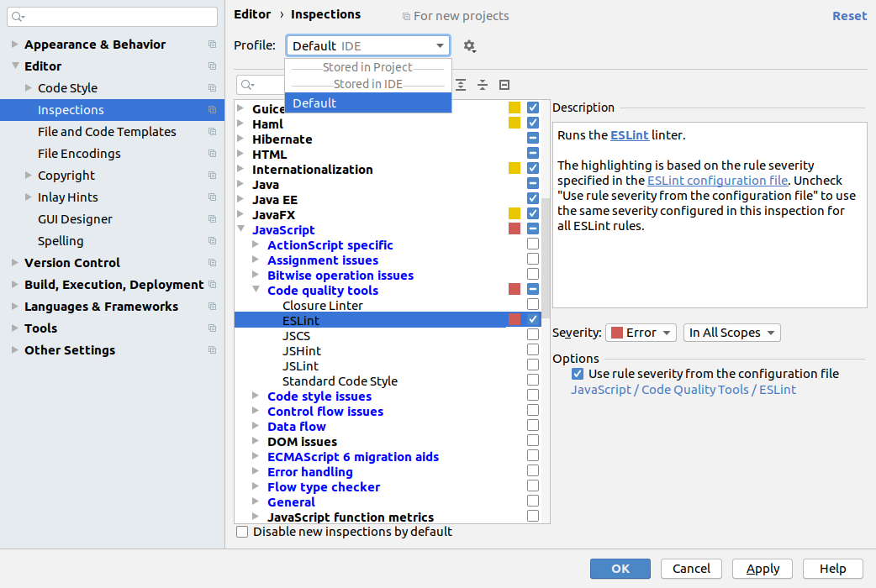876x588 pixels.
Task: Click the Expand All tree icon
Action: click(461, 85)
